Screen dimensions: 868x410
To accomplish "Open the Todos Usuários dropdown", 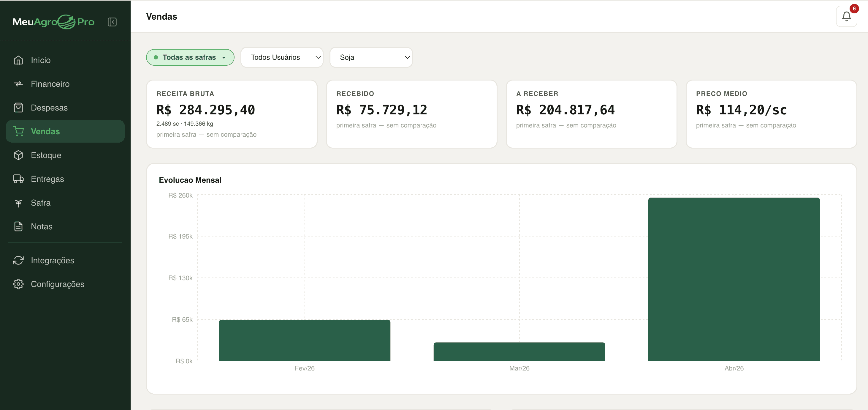I will click(x=282, y=57).
